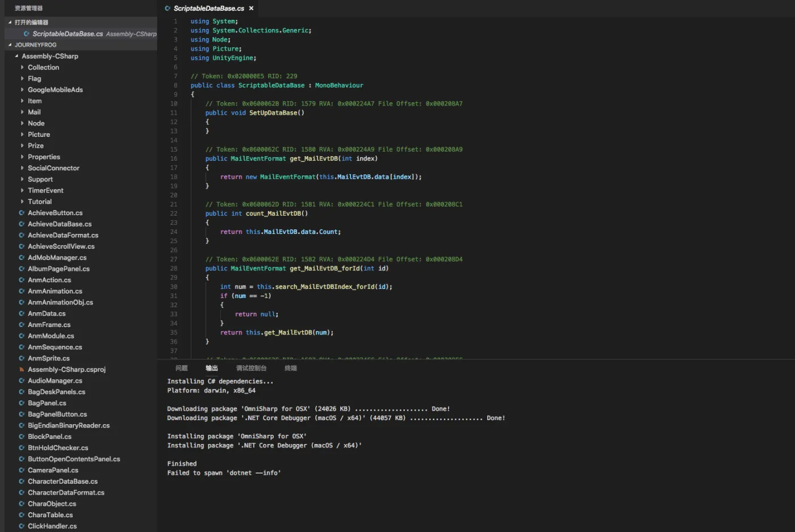
Task: Click the get_MailEvtDB_forId method name
Action: [325, 269]
